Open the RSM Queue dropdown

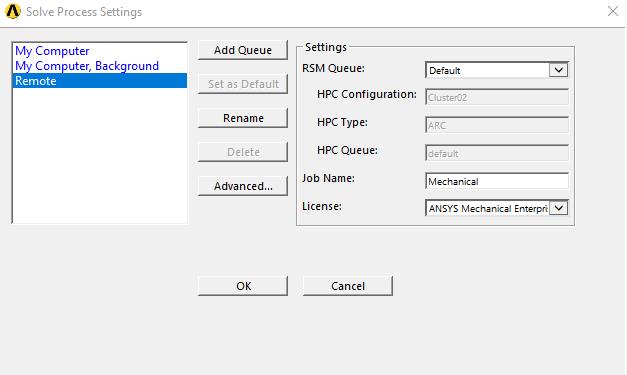click(558, 70)
